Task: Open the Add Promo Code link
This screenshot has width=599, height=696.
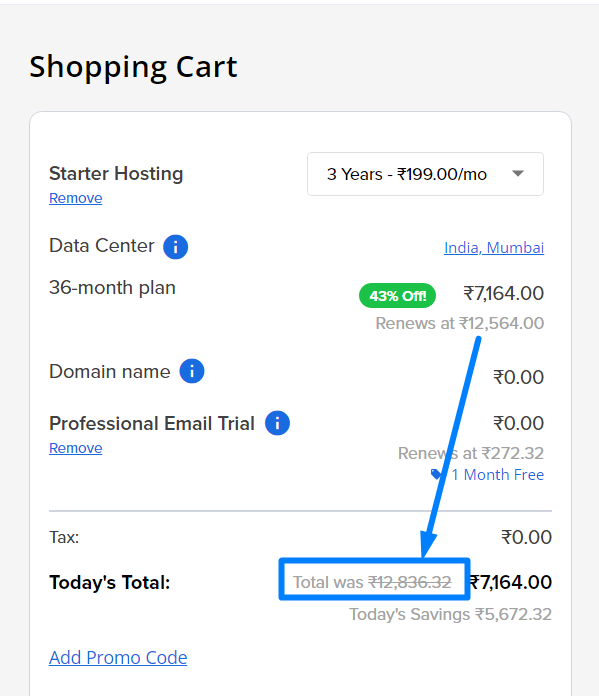Action: [118, 657]
